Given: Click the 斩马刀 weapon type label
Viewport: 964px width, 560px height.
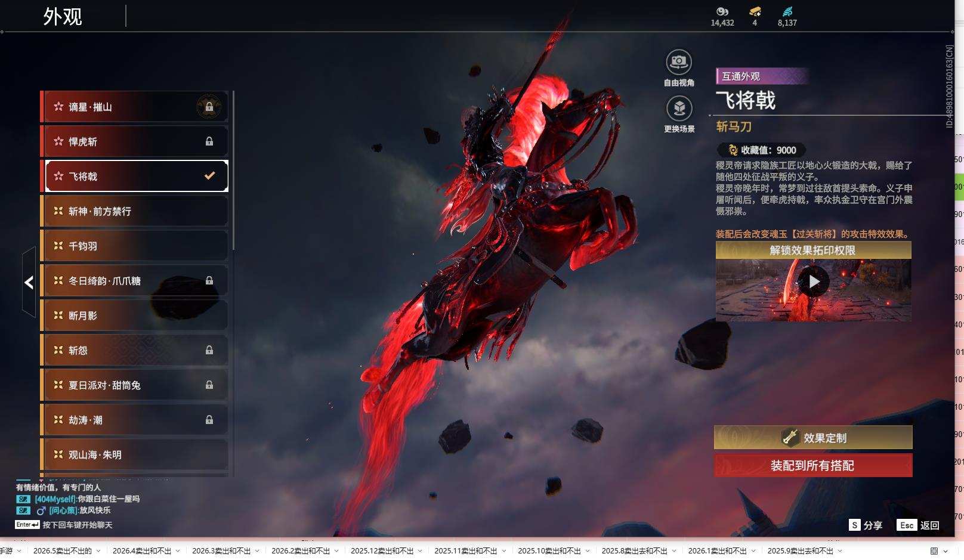Looking at the screenshot, I should point(734,126).
